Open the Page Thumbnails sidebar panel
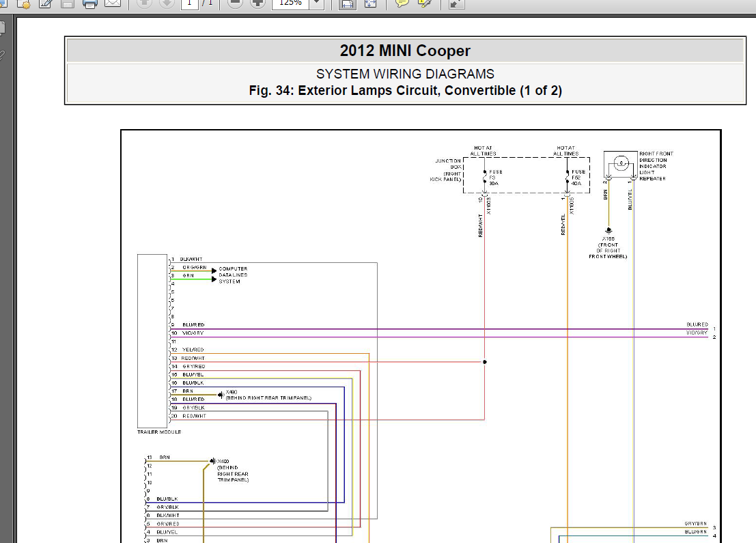756x543 pixels. tap(3, 27)
